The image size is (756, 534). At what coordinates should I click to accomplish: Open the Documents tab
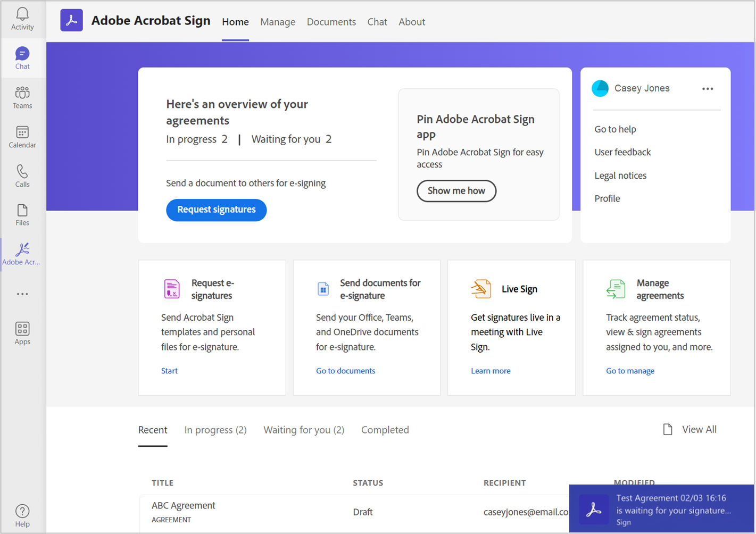coord(331,22)
